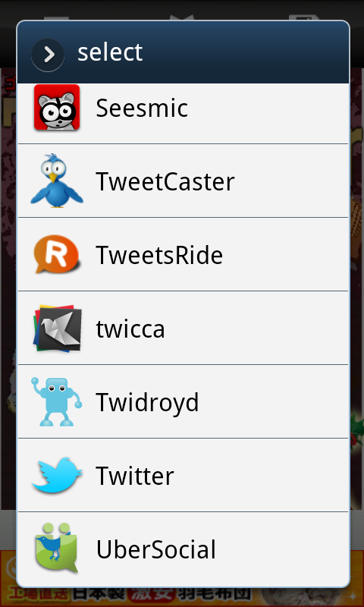Pick Twidroyd as the app
Screen dimensions: 364x607
point(183,401)
